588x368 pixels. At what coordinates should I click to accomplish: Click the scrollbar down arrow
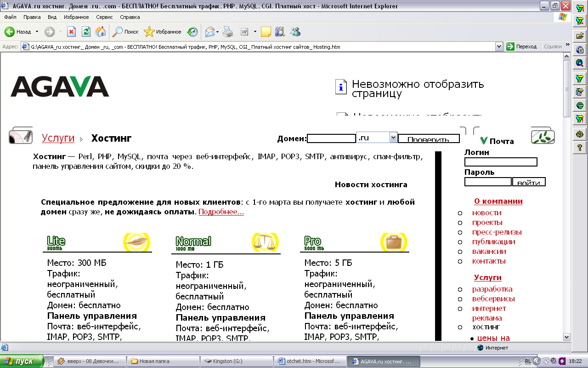pyautogui.click(x=567, y=337)
